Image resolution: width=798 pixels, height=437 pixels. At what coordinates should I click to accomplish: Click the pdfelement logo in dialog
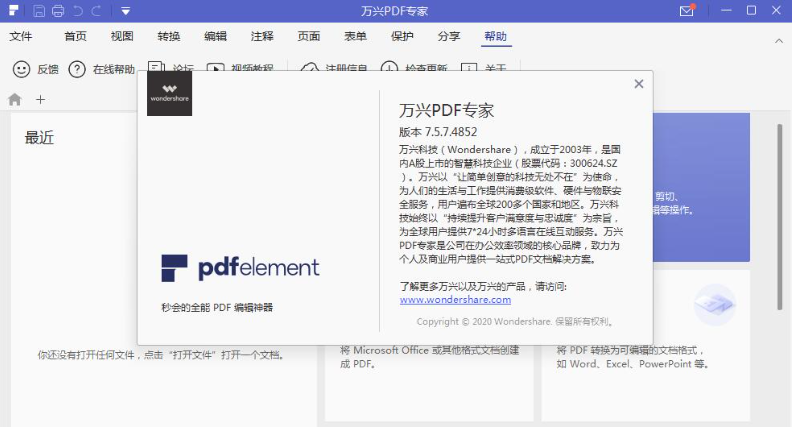tap(240, 268)
